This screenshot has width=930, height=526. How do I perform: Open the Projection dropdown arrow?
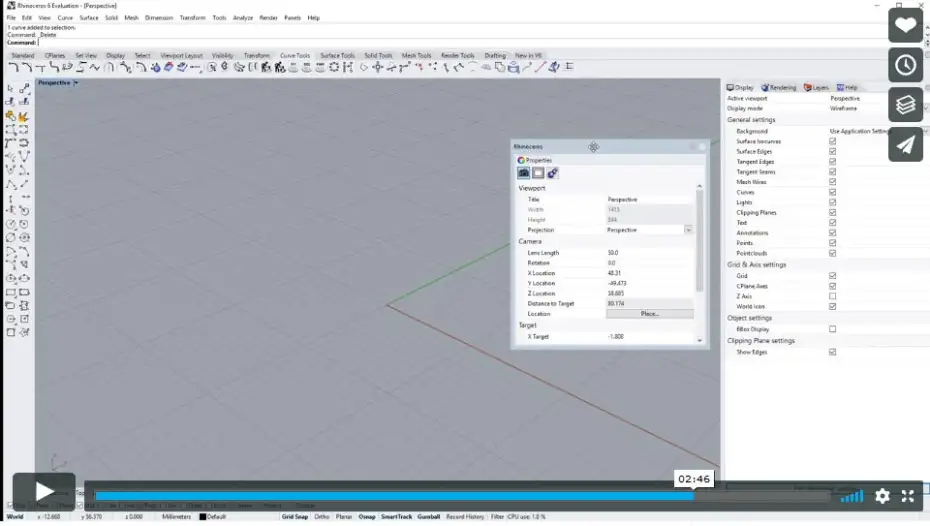(x=688, y=229)
